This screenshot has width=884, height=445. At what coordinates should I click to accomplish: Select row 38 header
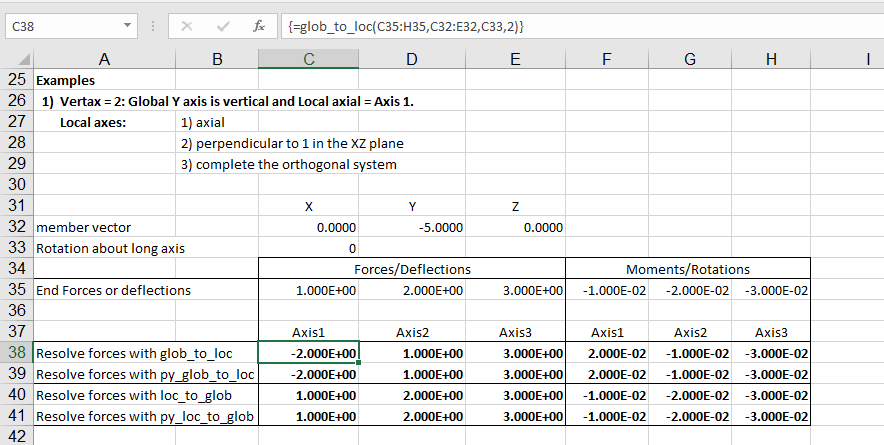coord(16,352)
